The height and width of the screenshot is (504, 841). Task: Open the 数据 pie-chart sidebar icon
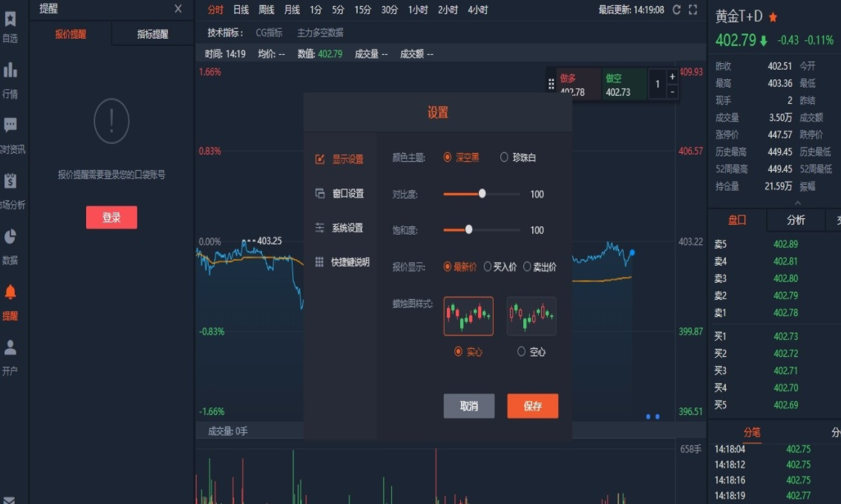(10, 237)
